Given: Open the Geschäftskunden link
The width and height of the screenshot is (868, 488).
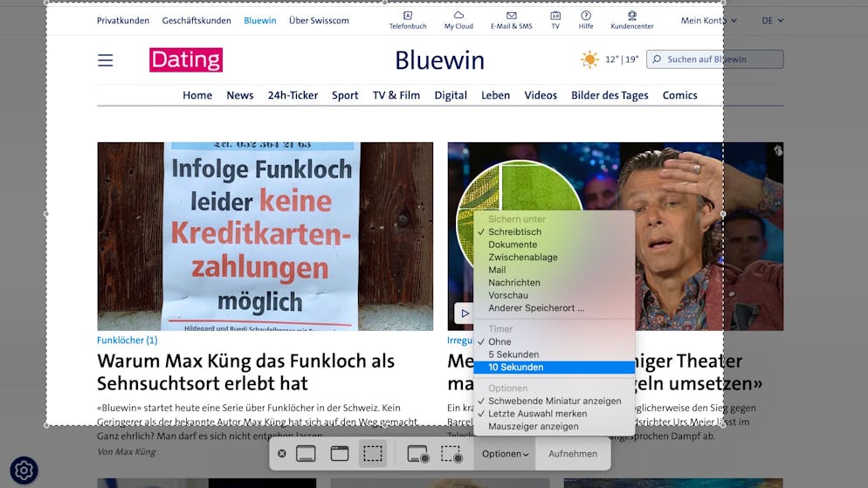Looking at the screenshot, I should coord(196,20).
